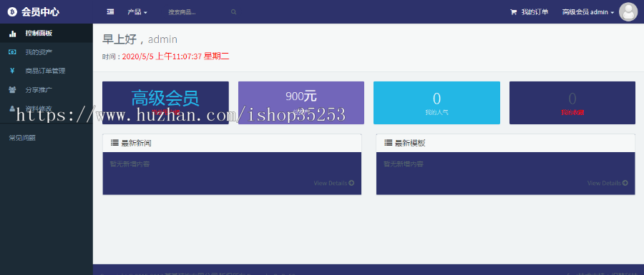Click the 会员中心 brand title
This screenshot has height=275, width=644.
point(40,12)
